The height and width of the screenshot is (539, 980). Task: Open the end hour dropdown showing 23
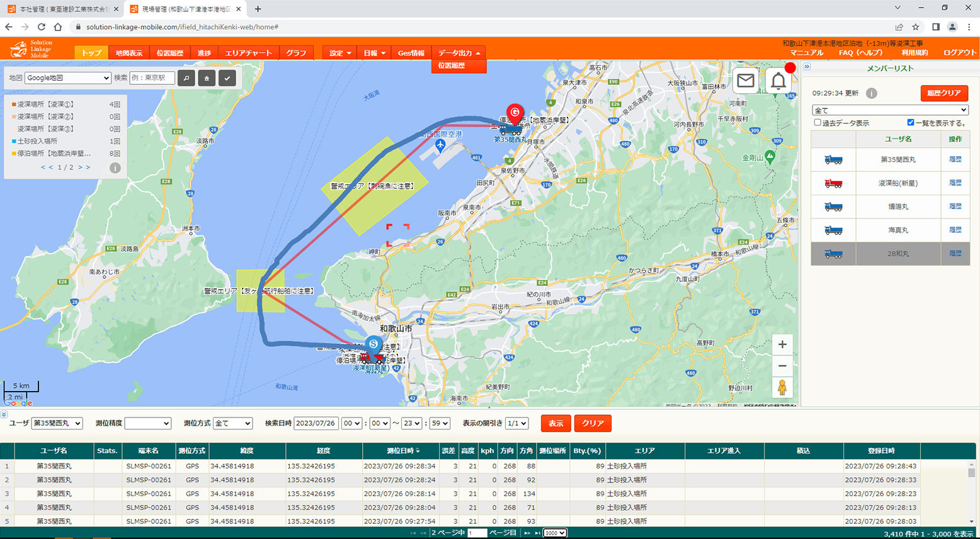[x=412, y=423]
